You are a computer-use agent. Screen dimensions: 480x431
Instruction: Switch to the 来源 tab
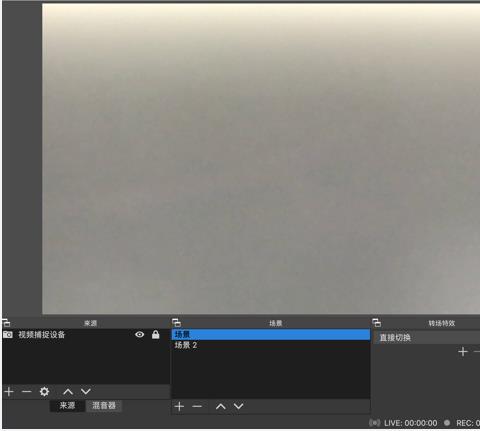pyautogui.click(x=67, y=406)
